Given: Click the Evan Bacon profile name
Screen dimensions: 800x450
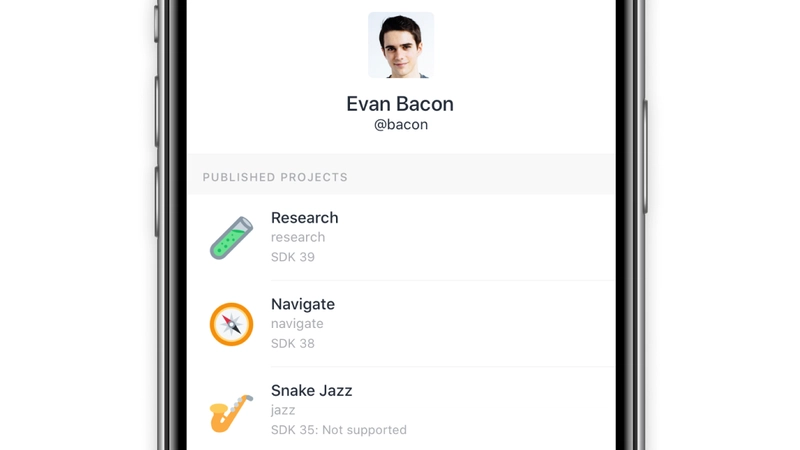Looking at the screenshot, I should 400,104.
